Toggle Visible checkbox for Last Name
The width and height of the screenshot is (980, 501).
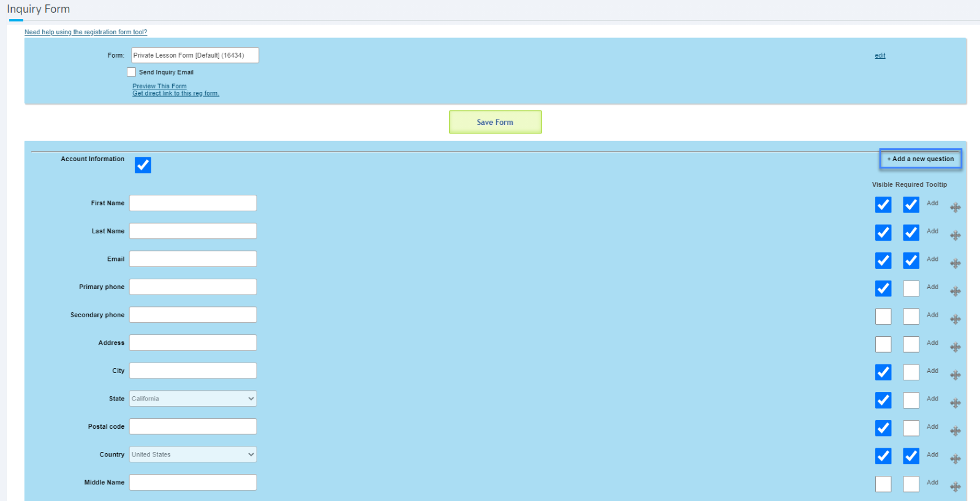tap(883, 233)
